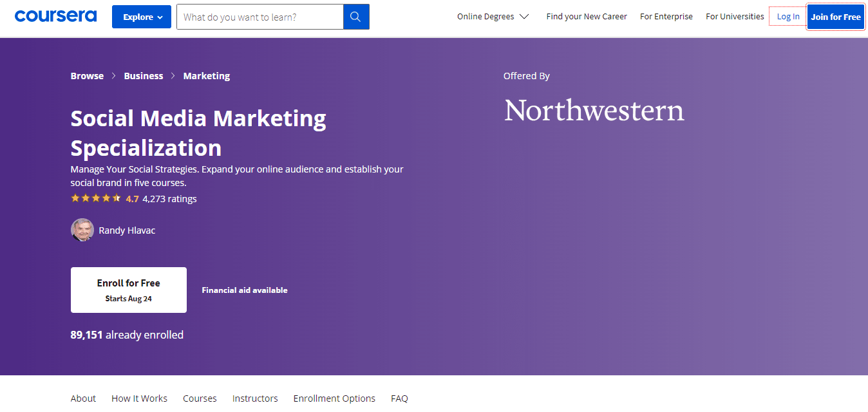This screenshot has height=412, width=868.
Task: Click the star rating icons
Action: point(95,198)
